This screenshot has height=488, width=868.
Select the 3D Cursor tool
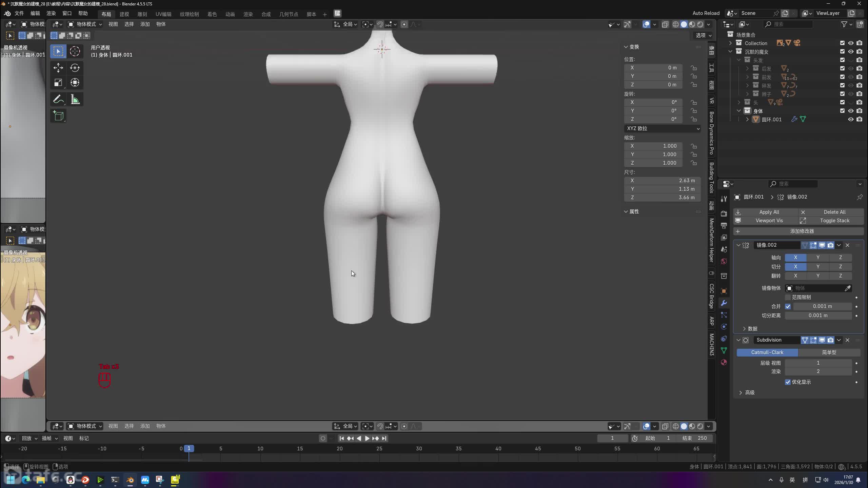pyautogui.click(x=75, y=51)
